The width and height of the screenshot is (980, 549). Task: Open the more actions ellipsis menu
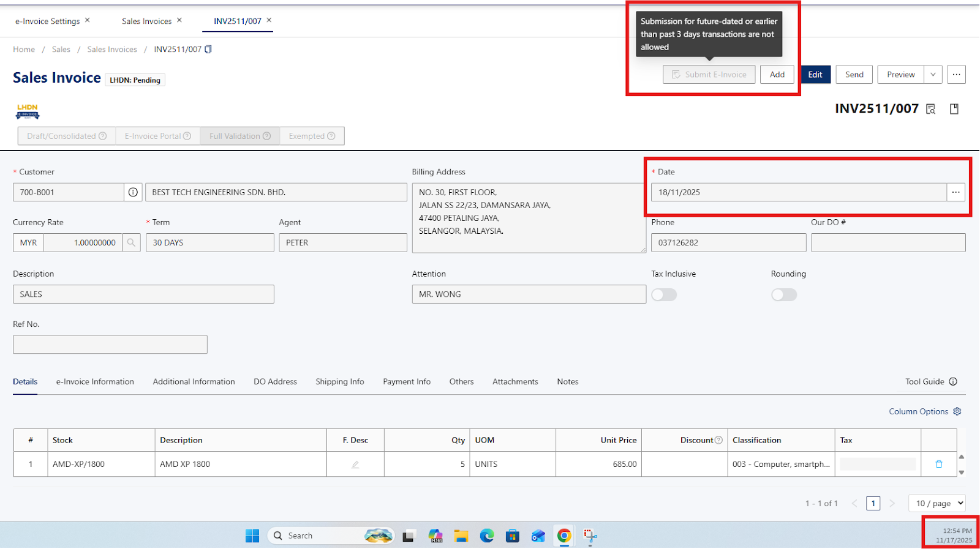(x=956, y=75)
